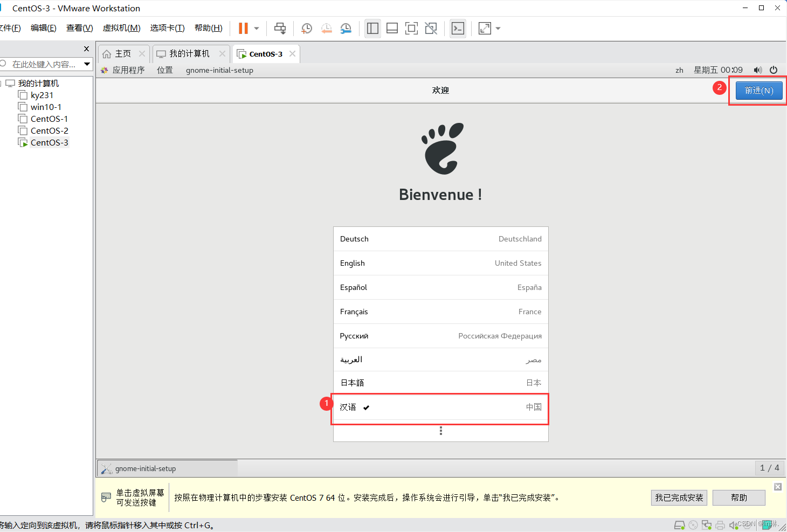Open the 位置 menu in GNOME bar
The image size is (787, 532).
coord(165,70)
